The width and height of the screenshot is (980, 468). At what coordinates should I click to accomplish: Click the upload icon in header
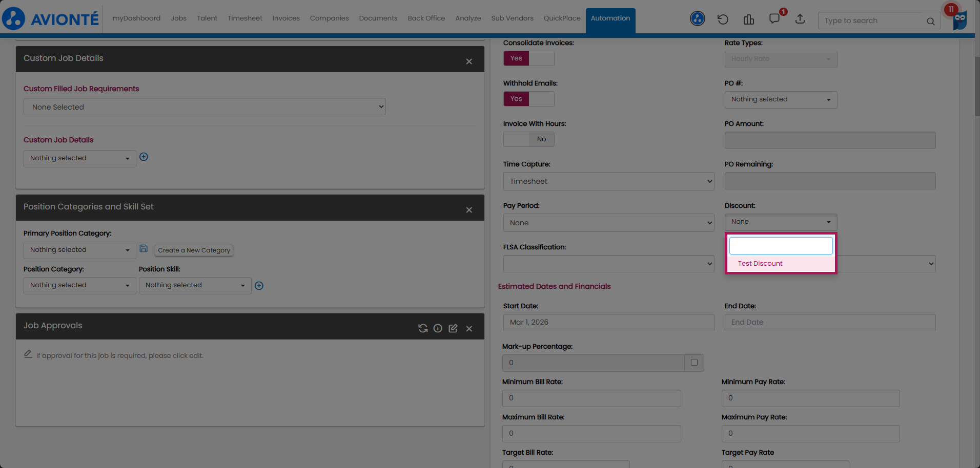[x=800, y=19]
